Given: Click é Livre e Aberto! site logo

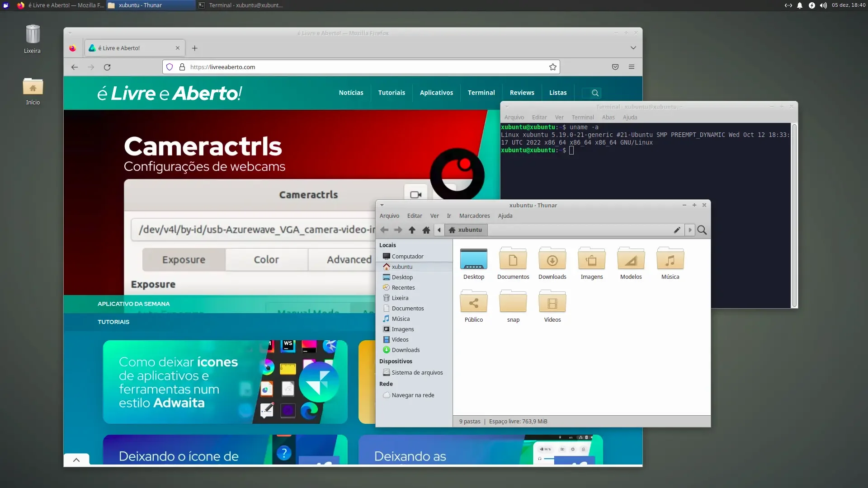Looking at the screenshot, I should click(170, 93).
